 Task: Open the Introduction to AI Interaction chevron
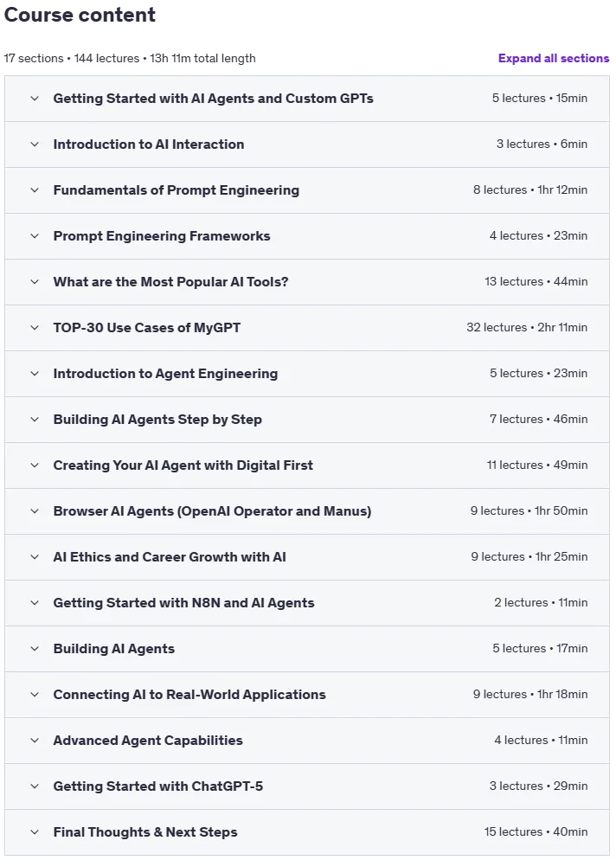35,144
